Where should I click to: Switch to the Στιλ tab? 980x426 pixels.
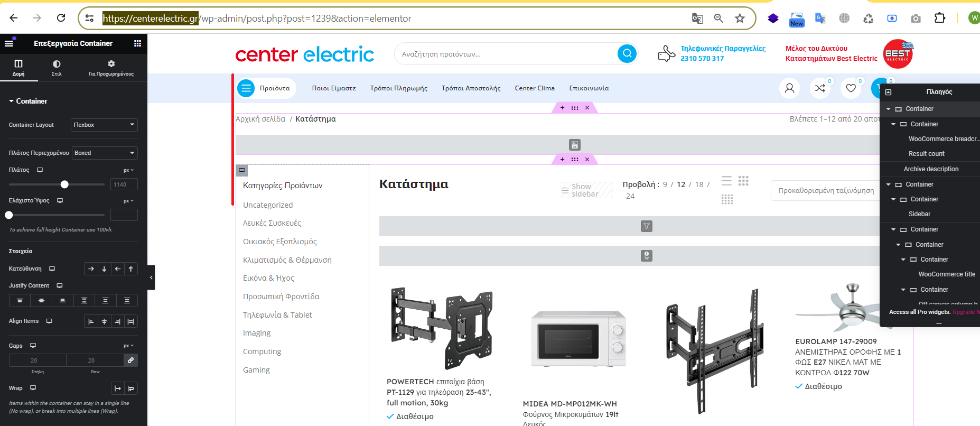57,68
